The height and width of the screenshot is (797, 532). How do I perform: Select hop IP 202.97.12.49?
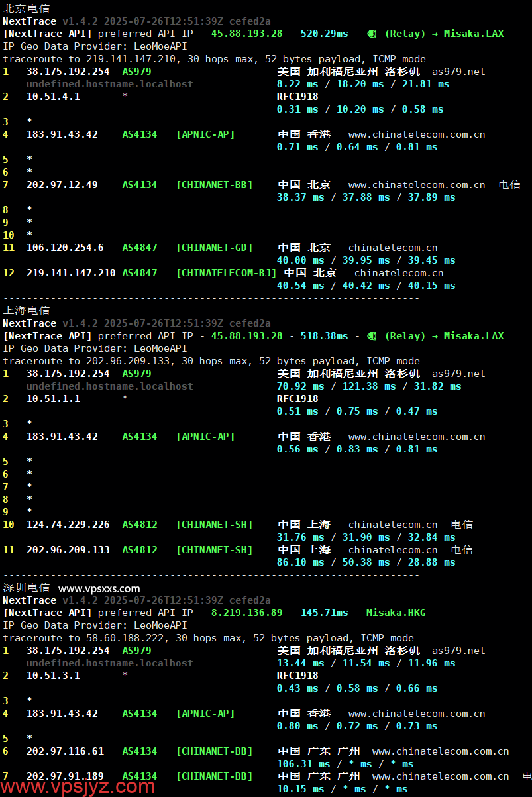point(62,185)
